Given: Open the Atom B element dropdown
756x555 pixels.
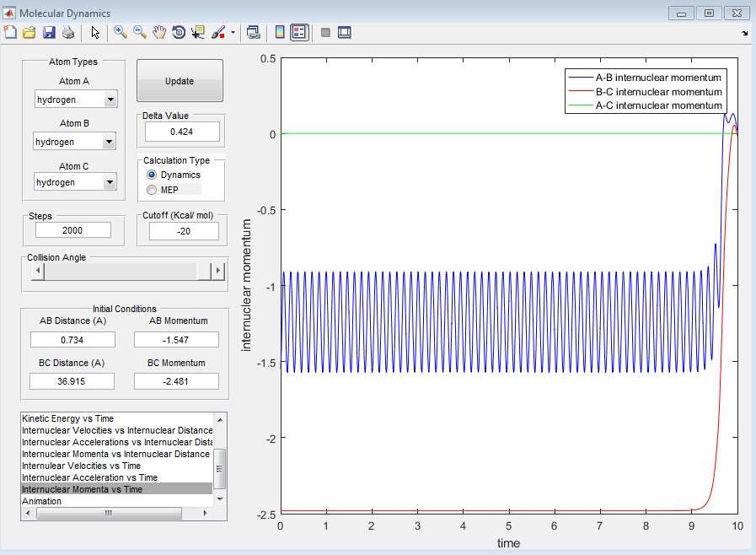Looking at the screenshot, I should (x=109, y=142).
